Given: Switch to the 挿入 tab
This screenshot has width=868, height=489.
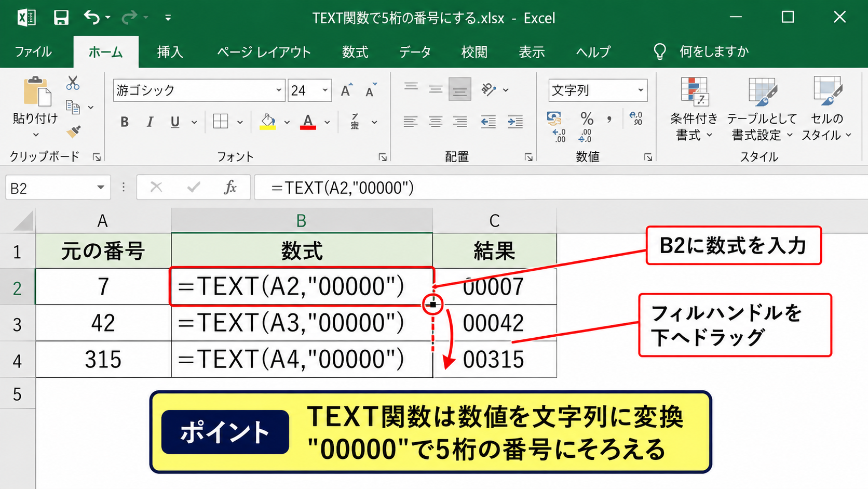Looking at the screenshot, I should pos(170,52).
